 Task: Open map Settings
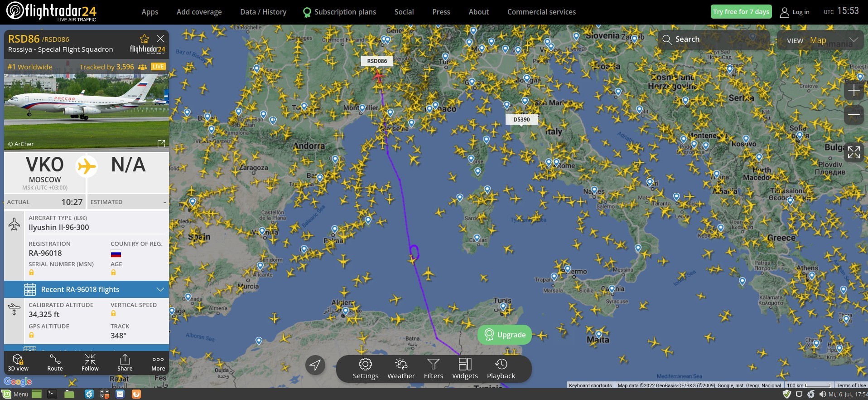[x=366, y=369]
